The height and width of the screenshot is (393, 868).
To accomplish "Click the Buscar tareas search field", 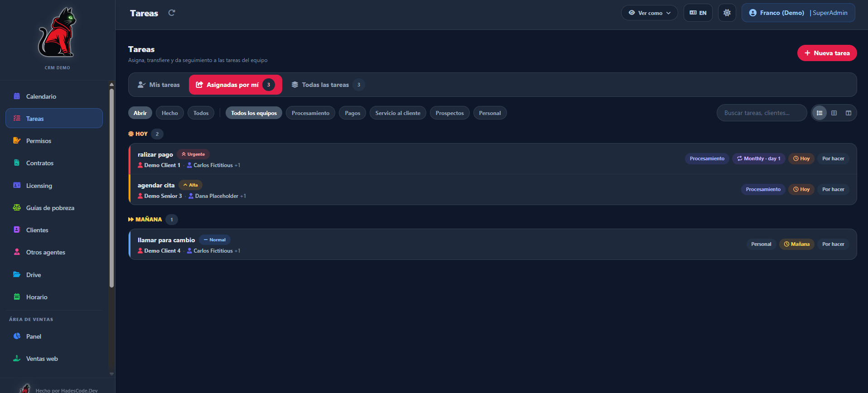I will tap(762, 113).
